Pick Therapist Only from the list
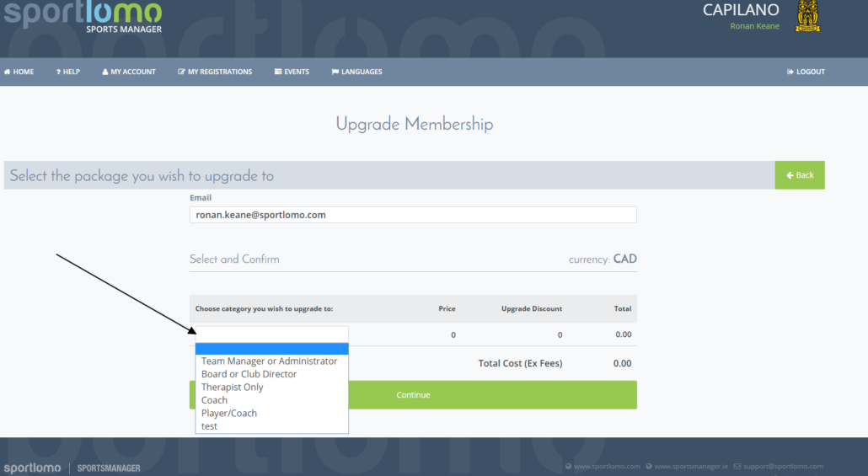 pos(232,387)
